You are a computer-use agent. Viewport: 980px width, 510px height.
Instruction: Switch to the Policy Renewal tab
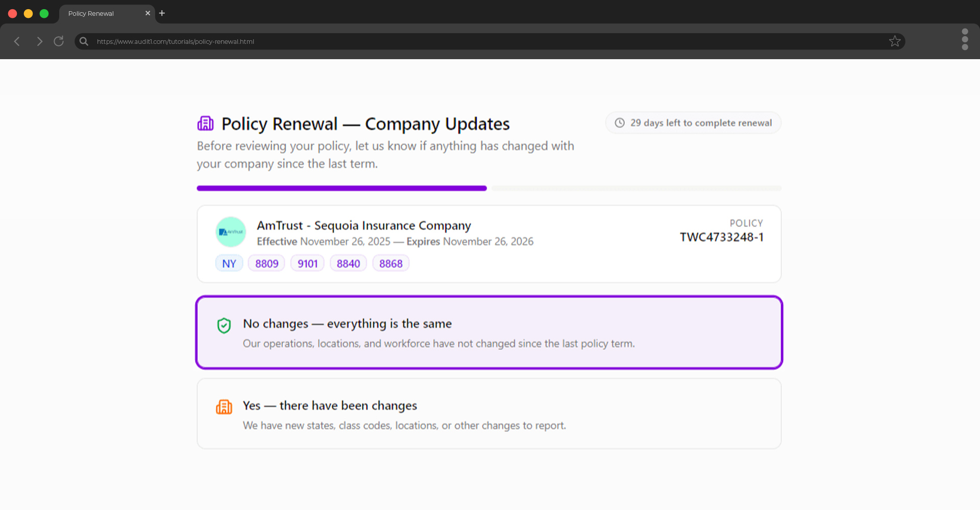pos(97,13)
